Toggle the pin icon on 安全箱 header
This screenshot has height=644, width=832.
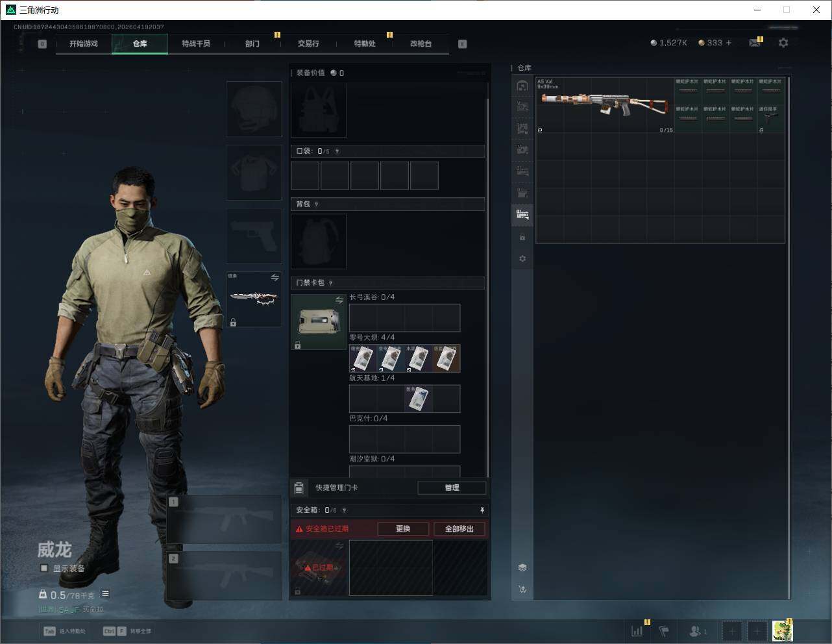coord(482,510)
